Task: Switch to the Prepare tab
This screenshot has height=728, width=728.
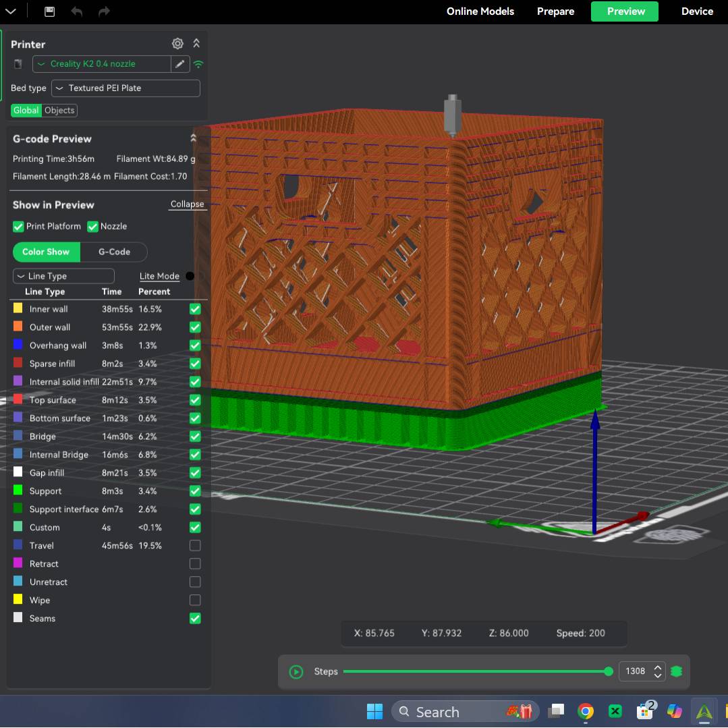Action: pos(555,11)
